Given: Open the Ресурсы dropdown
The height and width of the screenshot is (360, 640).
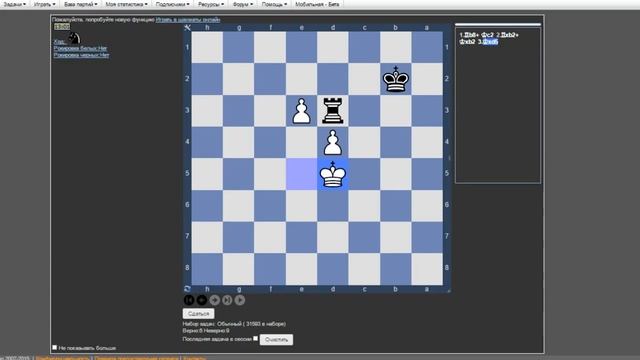Looking at the screenshot, I should (x=211, y=4).
